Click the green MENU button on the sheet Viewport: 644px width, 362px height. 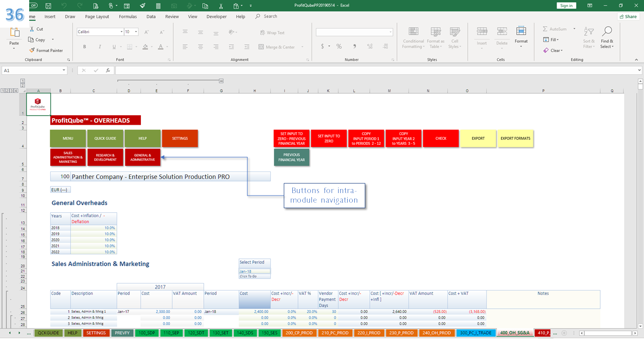pos(68,138)
